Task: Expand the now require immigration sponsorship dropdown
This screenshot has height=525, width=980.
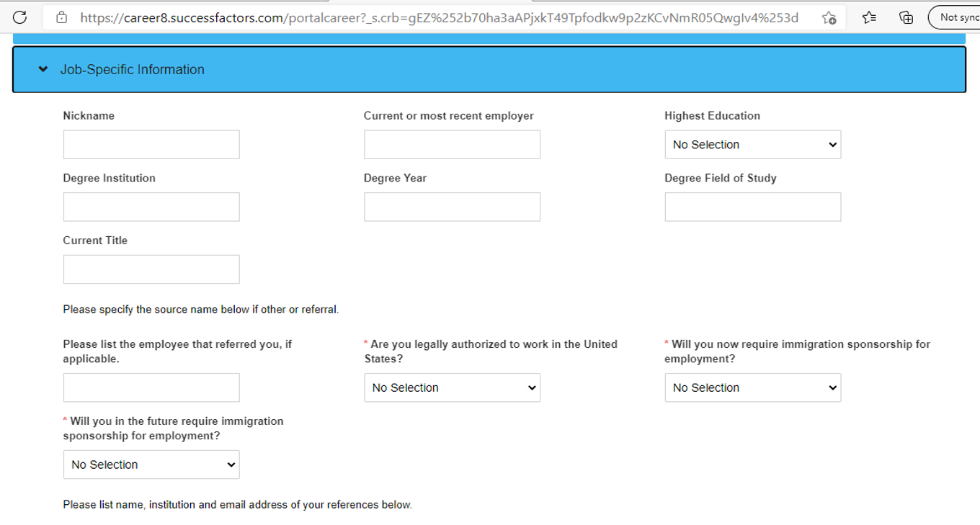Action: 752,387
